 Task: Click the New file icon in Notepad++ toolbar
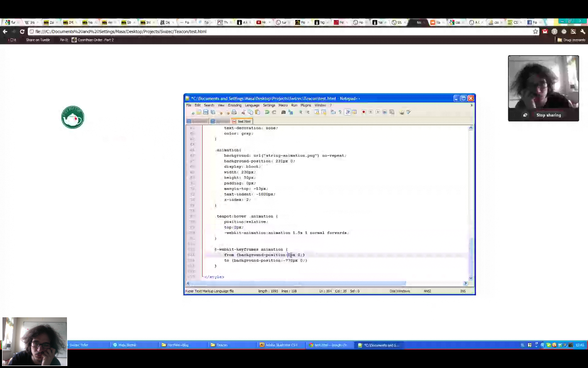click(192, 112)
